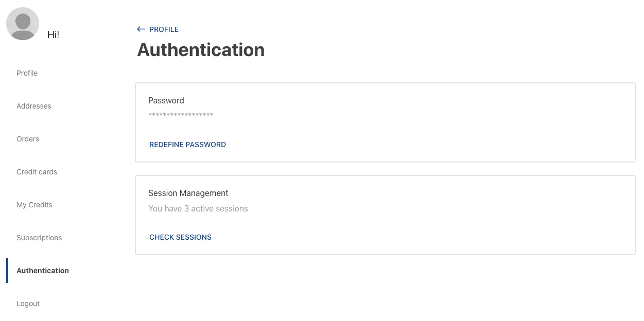Click the Session Management card title

[188, 193]
